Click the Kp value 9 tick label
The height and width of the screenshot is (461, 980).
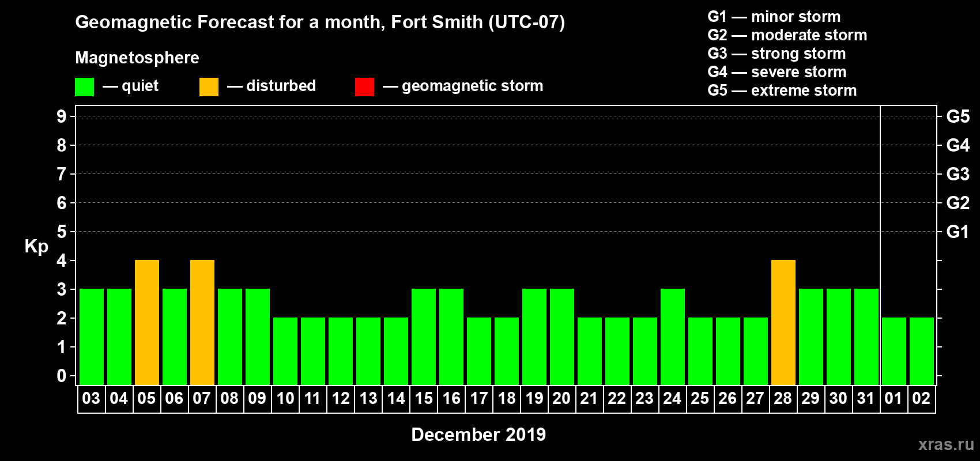[62, 116]
